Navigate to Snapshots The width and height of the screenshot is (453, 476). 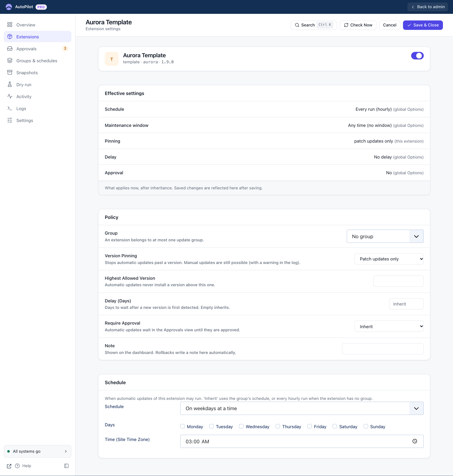pyautogui.click(x=38, y=73)
